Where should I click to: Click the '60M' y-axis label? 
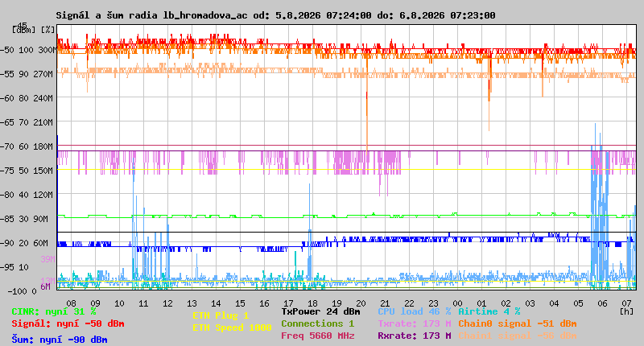click(x=40, y=243)
